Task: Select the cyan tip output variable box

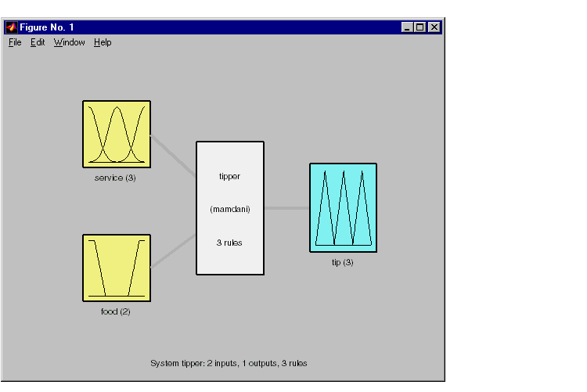Action: (343, 207)
